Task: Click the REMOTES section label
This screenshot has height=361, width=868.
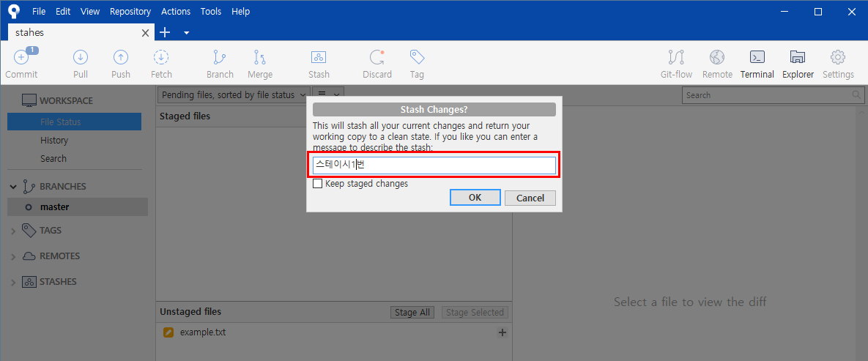Action: click(x=59, y=256)
